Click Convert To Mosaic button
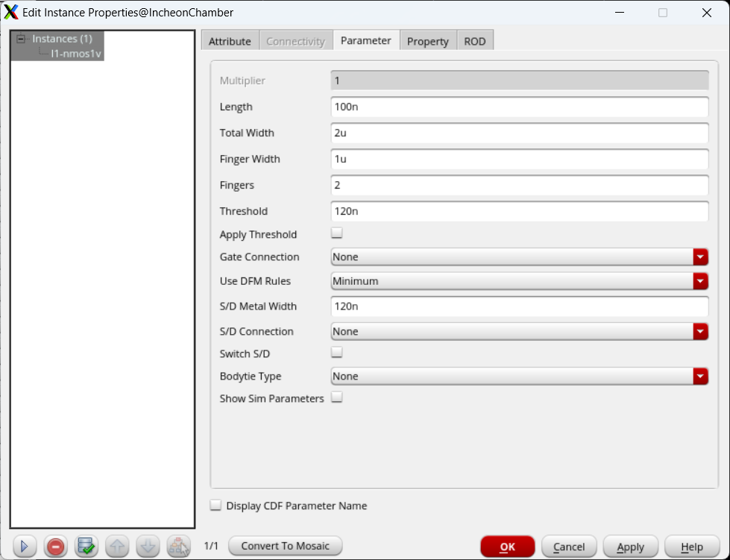This screenshot has width=730, height=560. click(x=286, y=546)
